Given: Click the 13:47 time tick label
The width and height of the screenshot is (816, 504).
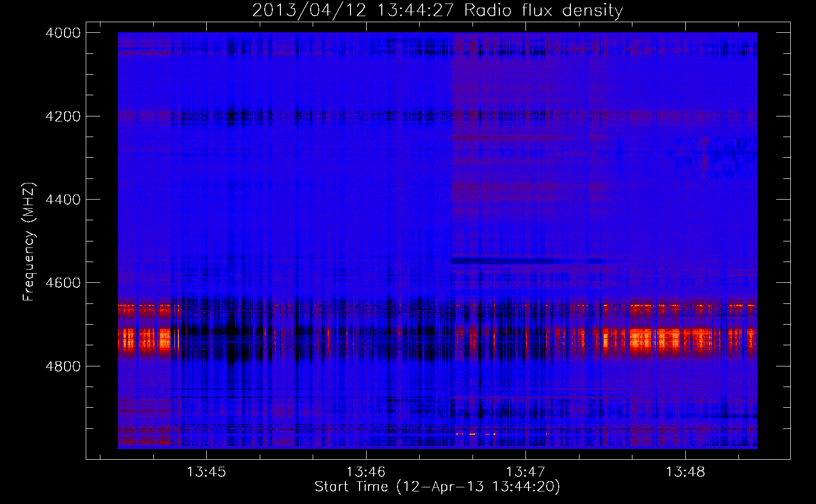Looking at the screenshot, I should pos(526,472).
